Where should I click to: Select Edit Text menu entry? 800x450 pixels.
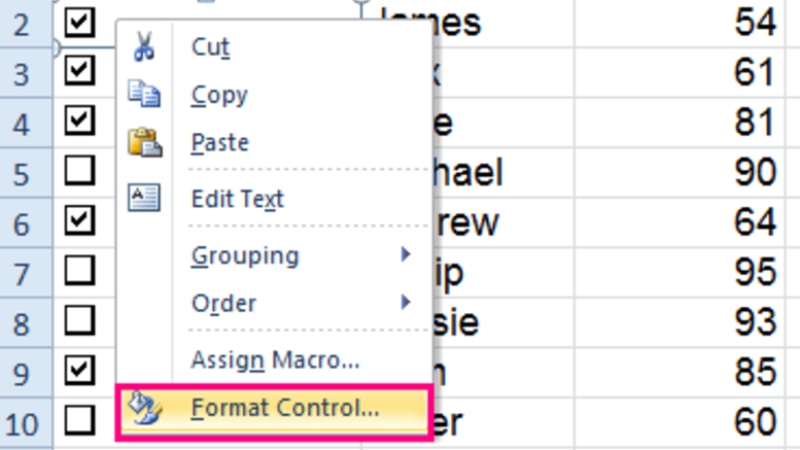click(237, 199)
